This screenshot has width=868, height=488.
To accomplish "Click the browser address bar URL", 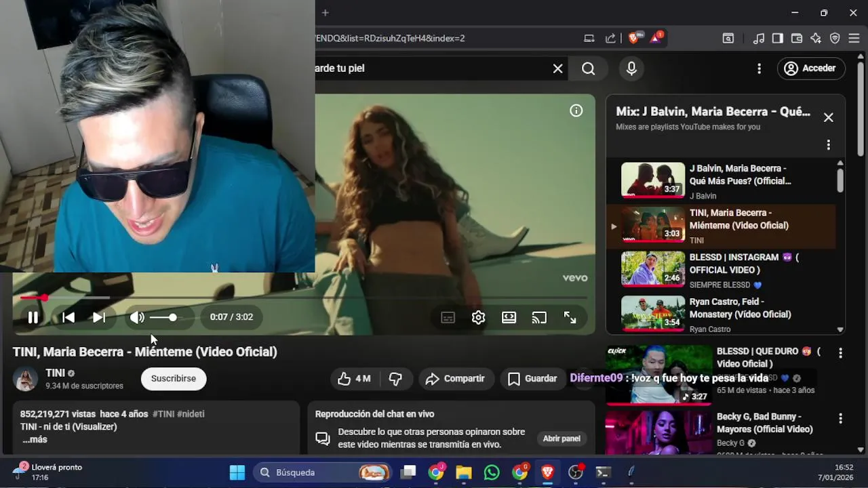I will (x=390, y=39).
